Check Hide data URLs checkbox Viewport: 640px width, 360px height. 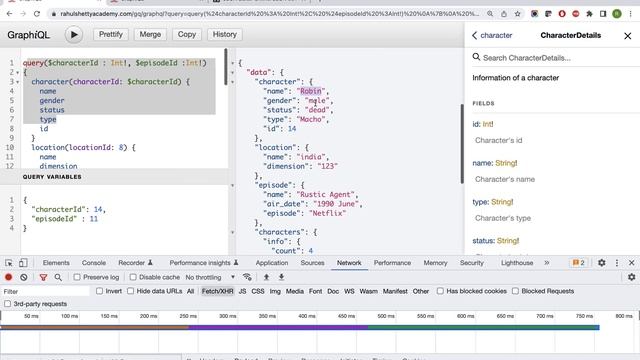coord(131,291)
